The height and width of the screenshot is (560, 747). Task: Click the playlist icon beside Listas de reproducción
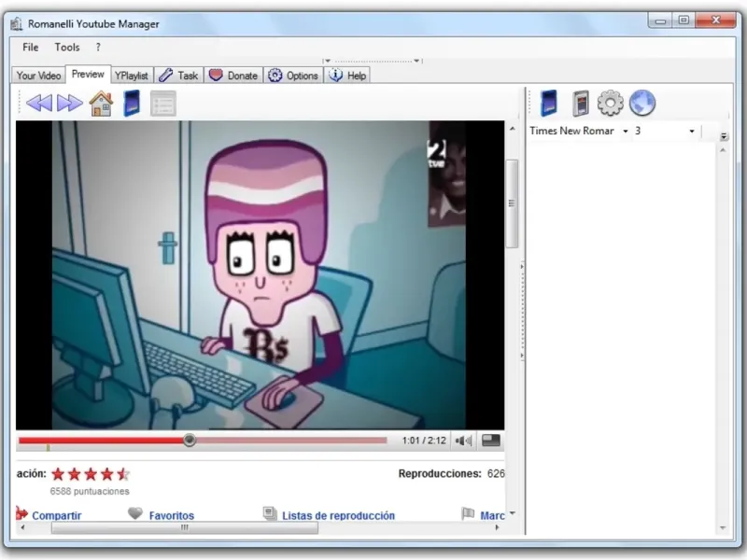click(x=270, y=513)
